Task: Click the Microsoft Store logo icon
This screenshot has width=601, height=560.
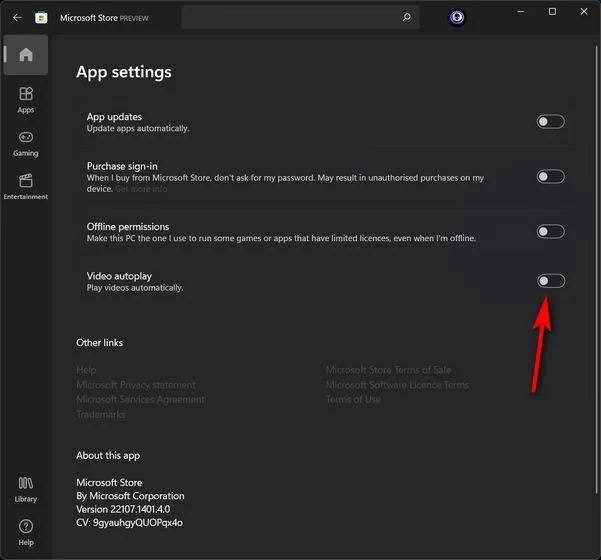Action: pos(41,18)
